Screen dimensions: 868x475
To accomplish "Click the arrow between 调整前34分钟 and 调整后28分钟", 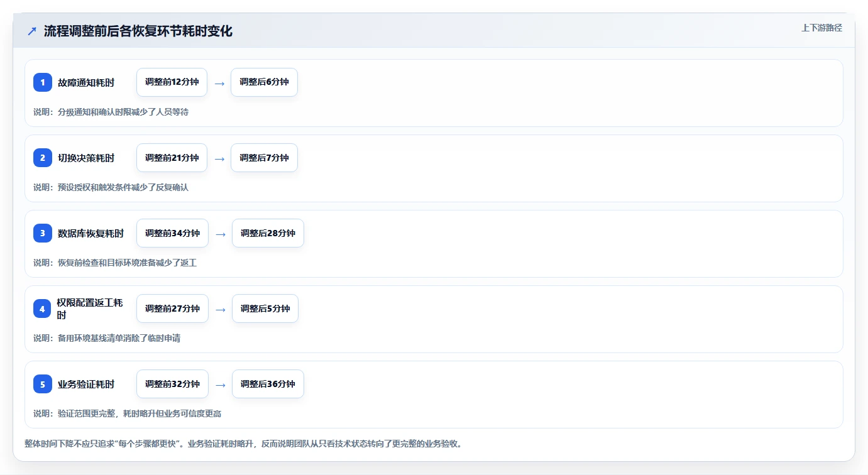I will point(221,234).
